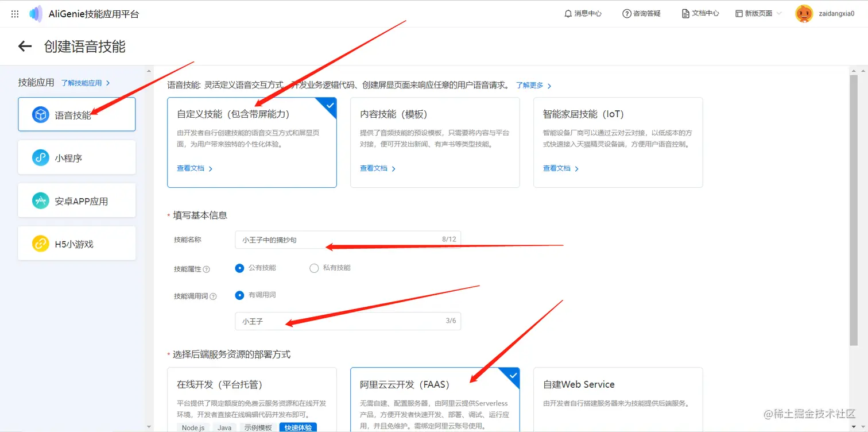The width and height of the screenshot is (868, 432).
Task: Click chevron next to 了解技能应用
Action: point(108,83)
